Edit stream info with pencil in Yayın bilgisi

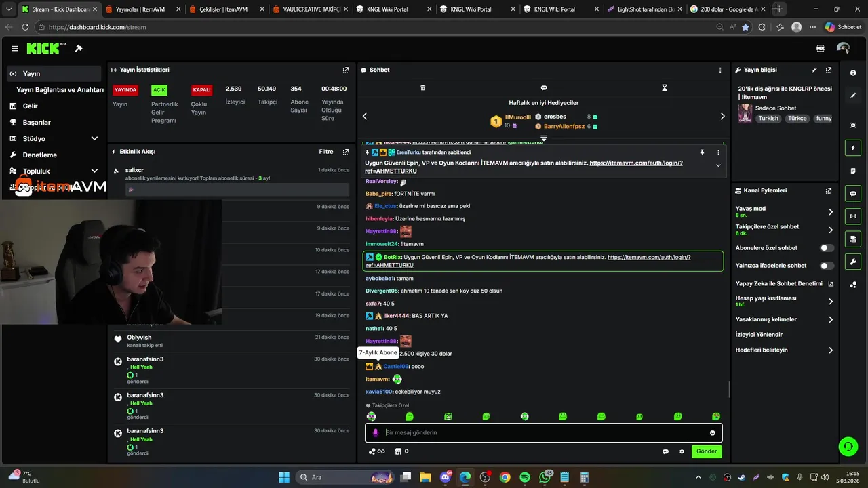(x=814, y=70)
